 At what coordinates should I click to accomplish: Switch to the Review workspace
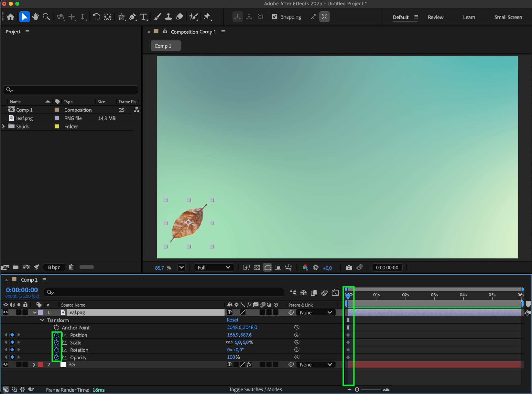435,17
